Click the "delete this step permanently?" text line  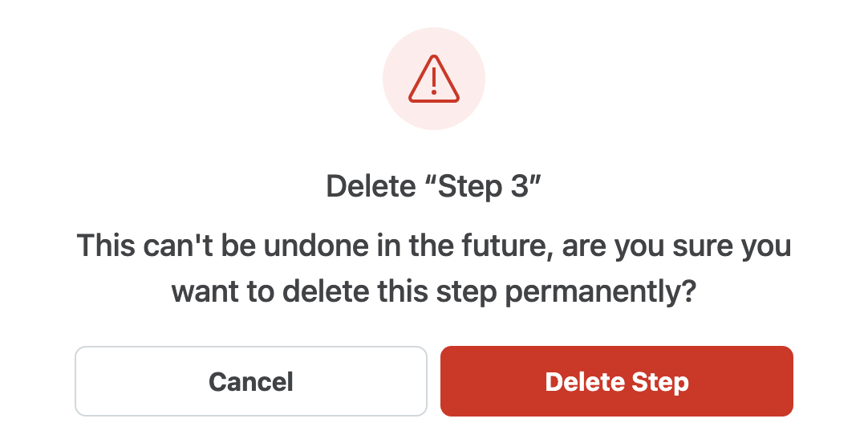pyautogui.click(x=434, y=292)
